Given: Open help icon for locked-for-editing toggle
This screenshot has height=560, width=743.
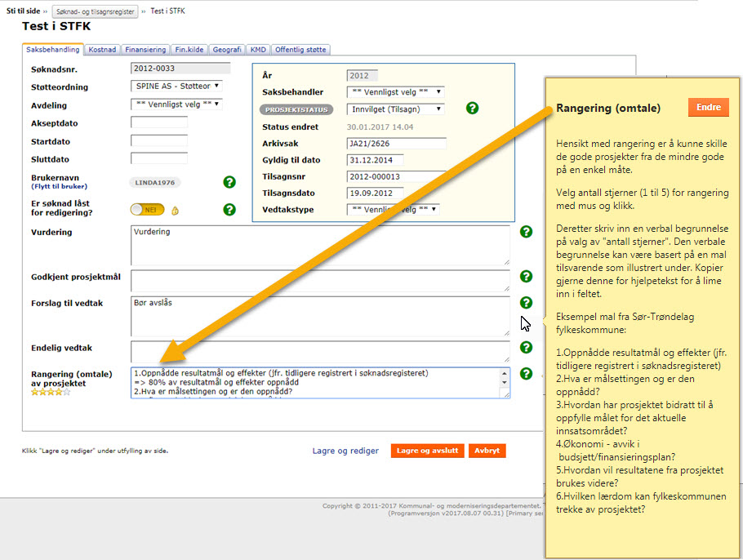Looking at the screenshot, I should click(229, 210).
